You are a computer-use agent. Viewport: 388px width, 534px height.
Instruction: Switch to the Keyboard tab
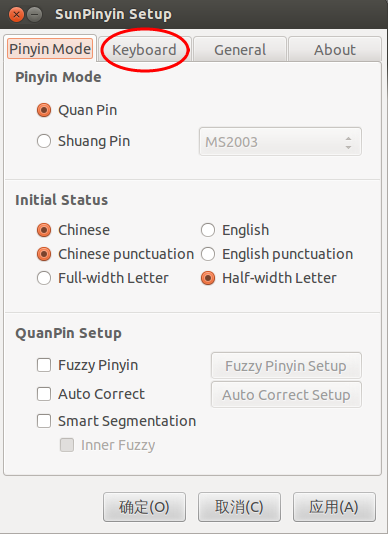pyautogui.click(x=144, y=50)
